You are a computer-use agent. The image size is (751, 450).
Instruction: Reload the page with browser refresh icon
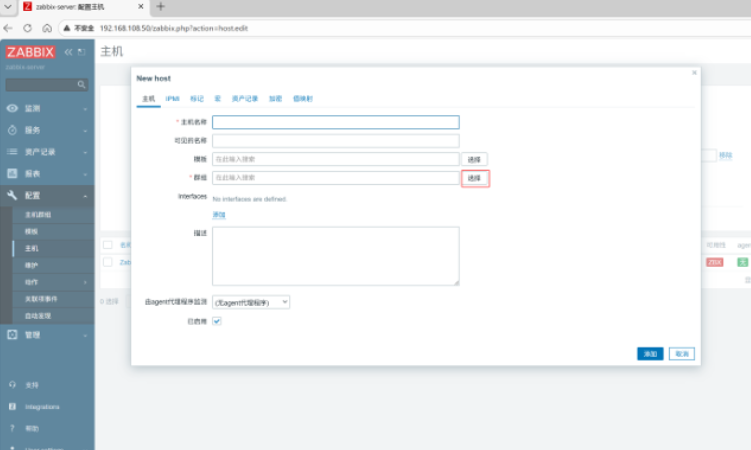coord(27,28)
